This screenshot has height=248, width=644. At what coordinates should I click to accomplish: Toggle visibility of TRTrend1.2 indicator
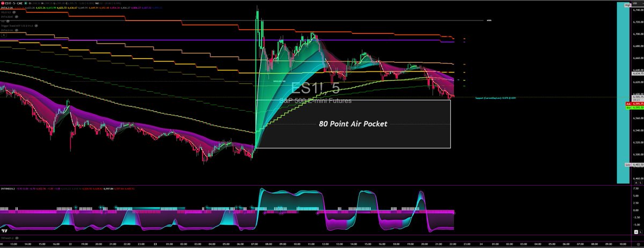17,238
